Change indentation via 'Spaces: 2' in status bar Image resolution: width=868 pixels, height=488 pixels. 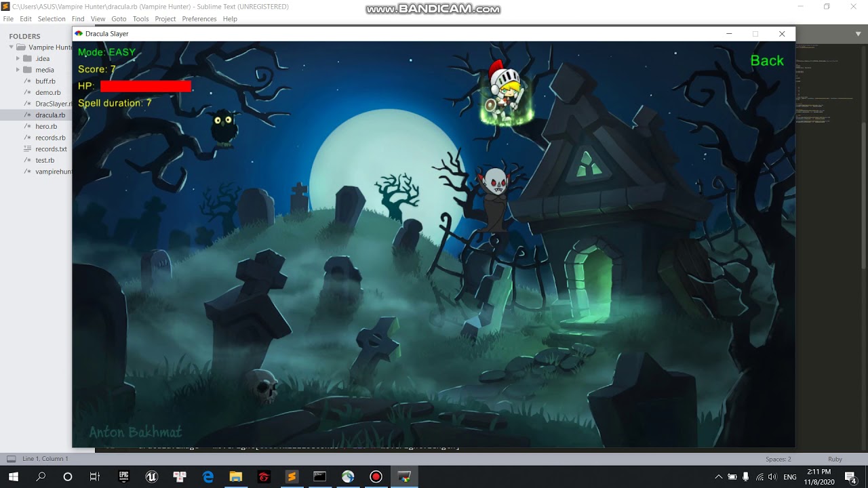point(778,459)
